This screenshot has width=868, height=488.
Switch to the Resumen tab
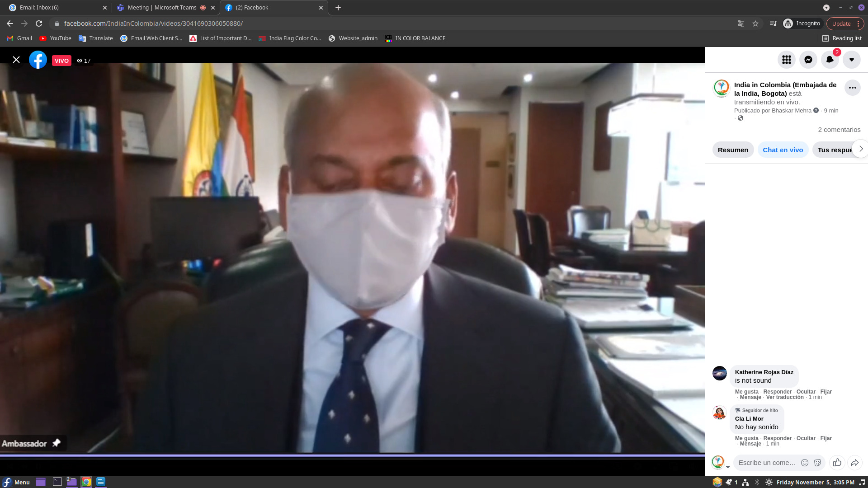(x=733, y=150)
